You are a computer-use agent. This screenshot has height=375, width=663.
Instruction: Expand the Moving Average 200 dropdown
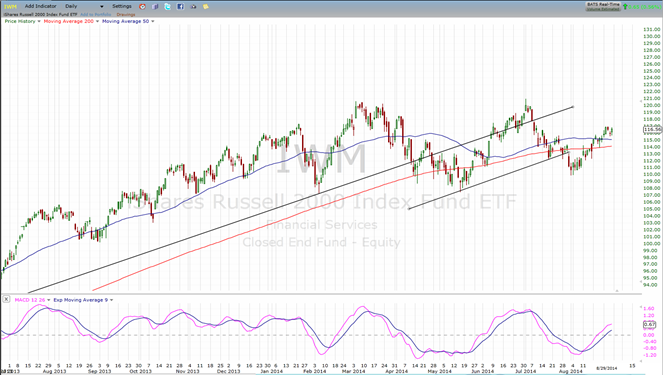[x=97, y=21]
